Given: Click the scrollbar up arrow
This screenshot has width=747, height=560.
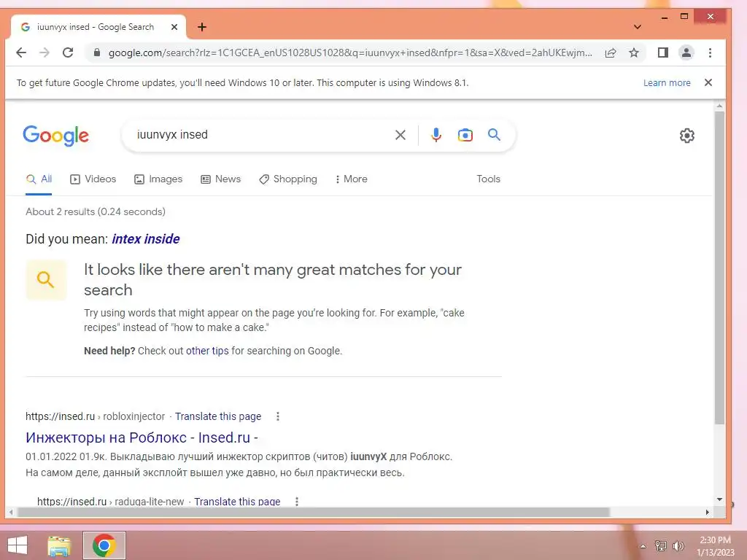Looking at the screenshot, I should (719, 106).
